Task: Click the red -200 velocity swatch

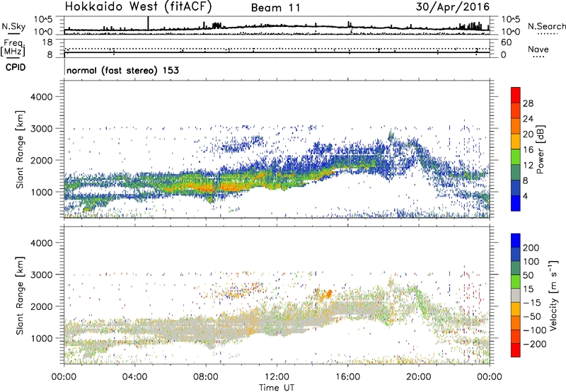Action: click(x=516, y=350)
